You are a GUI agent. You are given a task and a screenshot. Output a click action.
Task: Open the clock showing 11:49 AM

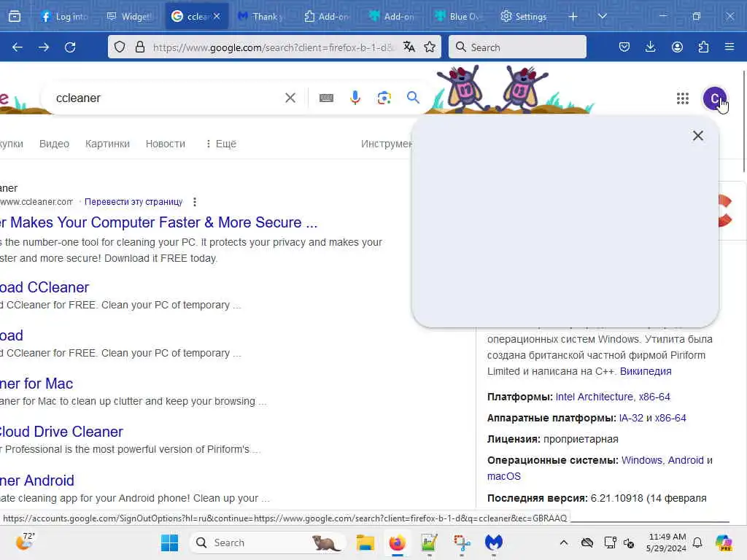[x=666, y=542]
